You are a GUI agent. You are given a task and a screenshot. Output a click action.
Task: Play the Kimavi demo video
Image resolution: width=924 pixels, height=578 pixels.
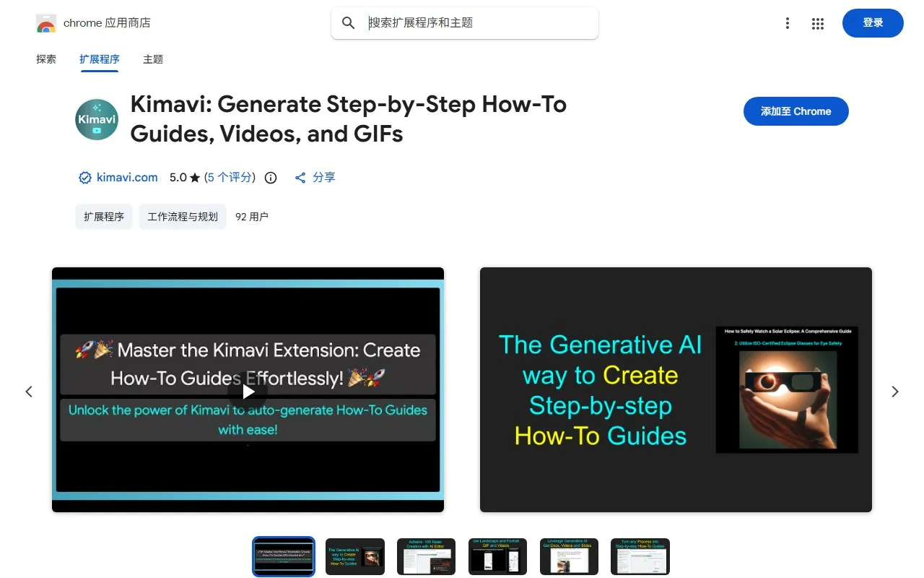pos(248,390)
